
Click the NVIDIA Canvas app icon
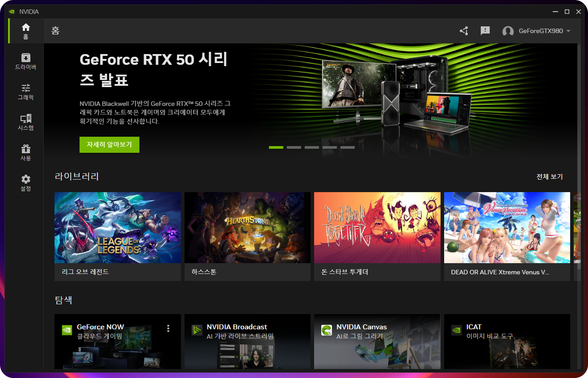tap(327, 330)
